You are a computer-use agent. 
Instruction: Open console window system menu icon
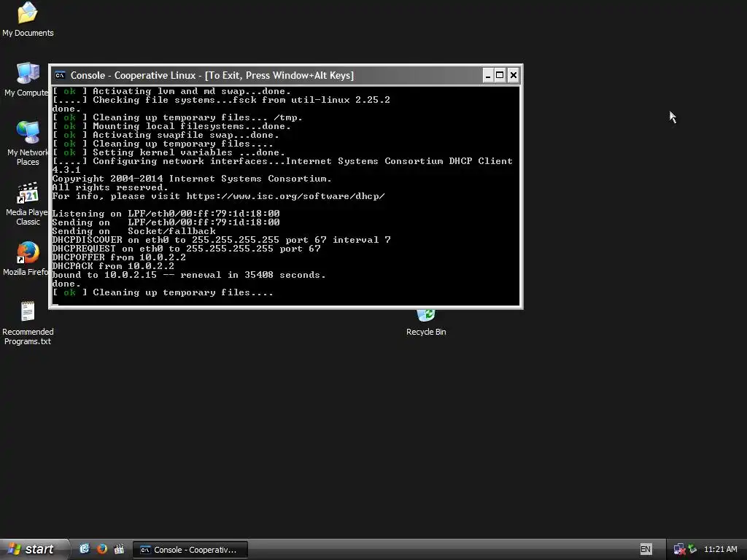60,75
